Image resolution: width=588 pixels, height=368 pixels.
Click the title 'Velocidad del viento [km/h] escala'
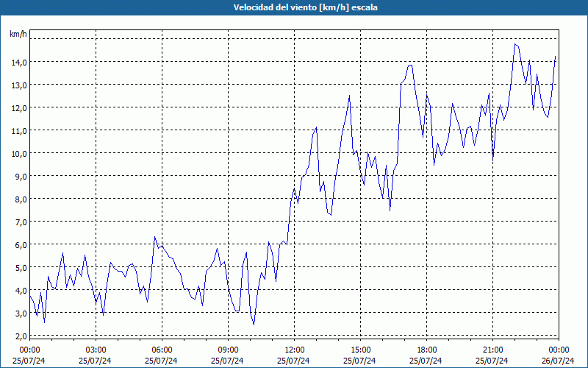(x=305, y=7)
